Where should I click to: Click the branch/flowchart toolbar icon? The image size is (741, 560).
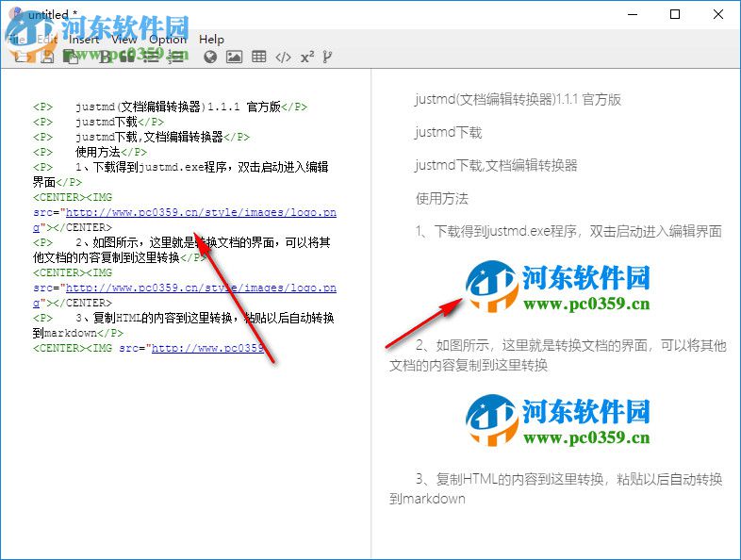[327, 58]
